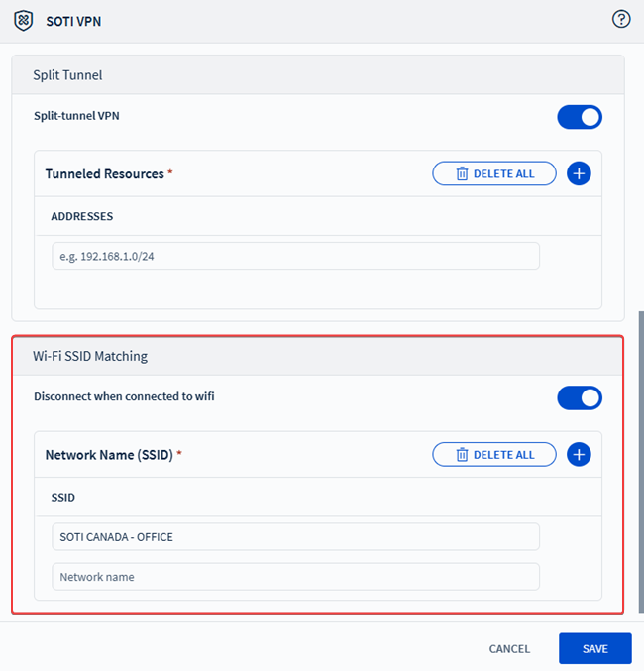
Task: Toggle Disconnect when connected to wifi
Action: pyautogui.click(x=580, y=397)
